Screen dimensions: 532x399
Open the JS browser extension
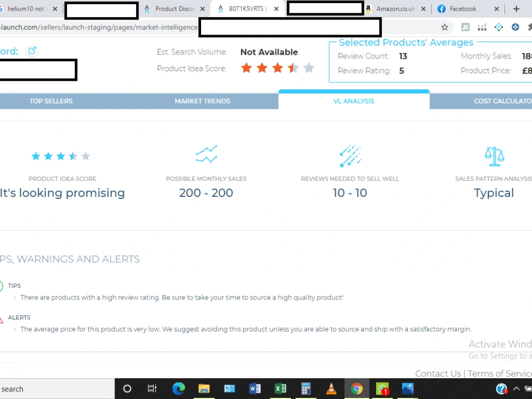(x=465, y=27)
